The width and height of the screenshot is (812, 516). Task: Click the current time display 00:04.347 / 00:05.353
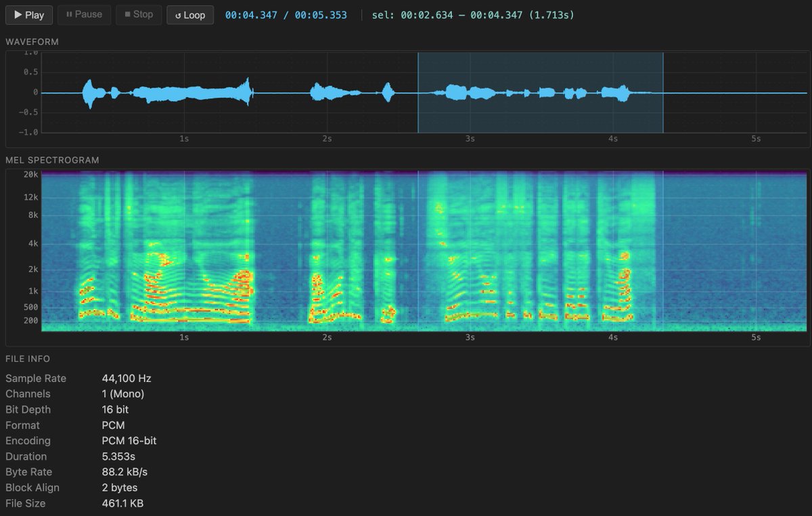pos(286,15)
